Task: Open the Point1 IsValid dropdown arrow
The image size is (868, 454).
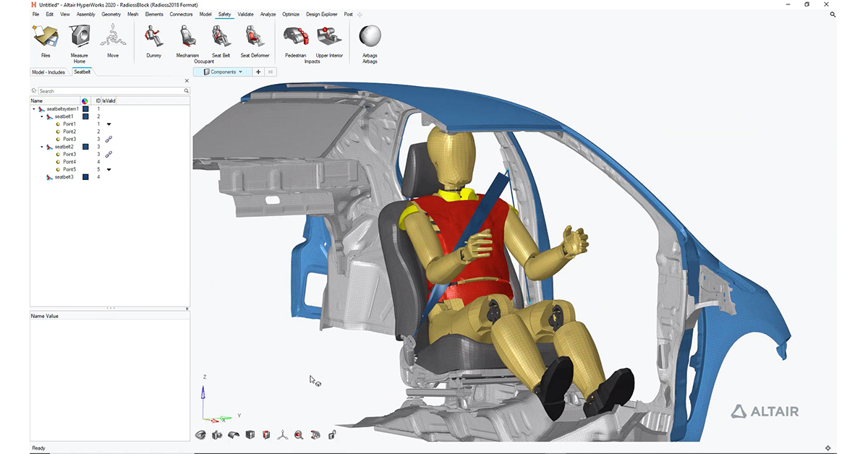Action: coord(109,124)
